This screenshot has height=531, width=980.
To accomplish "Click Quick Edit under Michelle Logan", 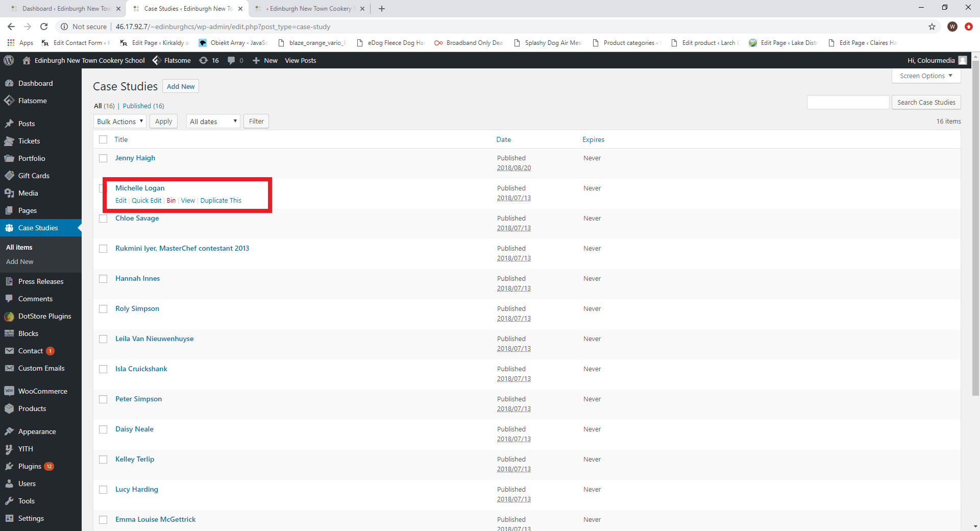I will pyautogui.click(x=146, y=201).
